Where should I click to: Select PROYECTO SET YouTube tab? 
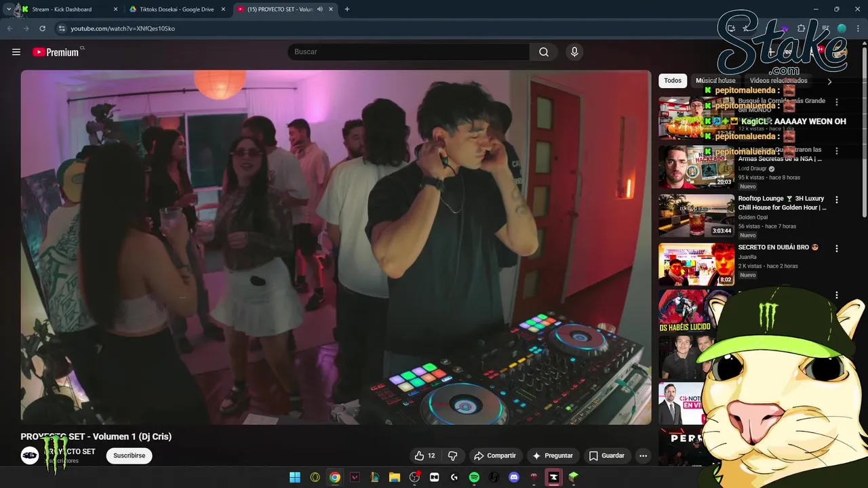pyautogui.click(x=285, y=9)
